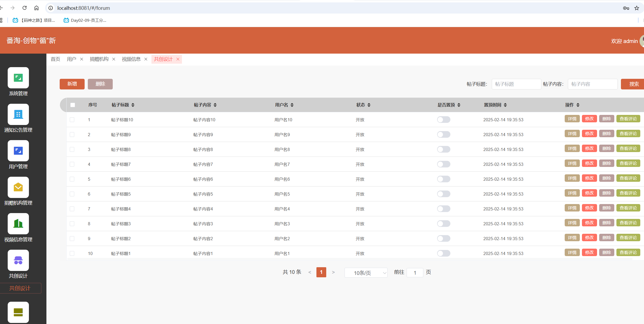The image size is (644, 324).
Task: Select the 共创设计 submenu item in sidebar
Action: [x=20, y=288]
